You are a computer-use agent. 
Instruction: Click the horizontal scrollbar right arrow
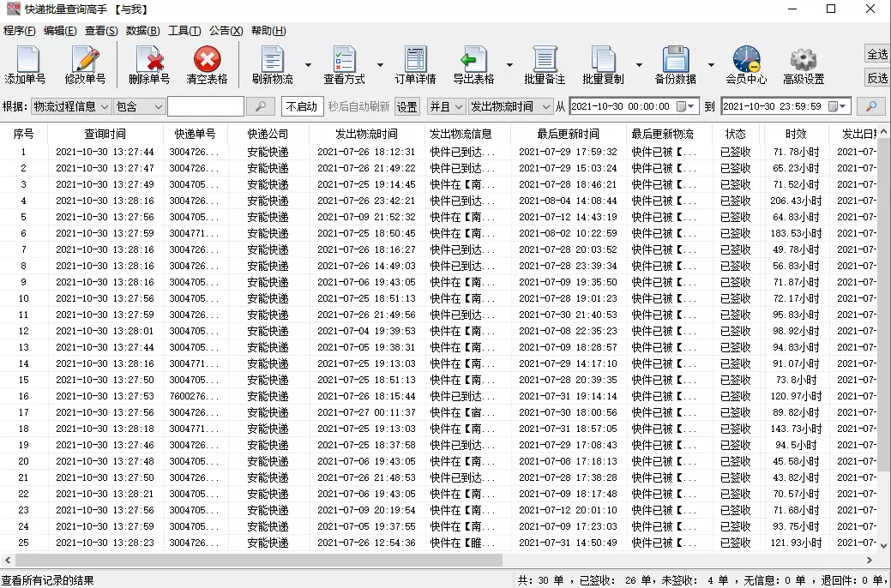pyautogui.click(x=870, y=561)
